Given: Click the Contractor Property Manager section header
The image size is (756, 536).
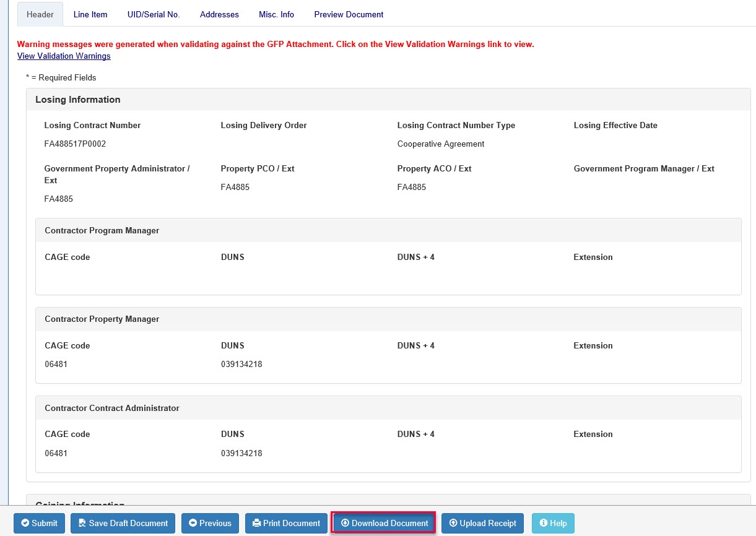Looking at the screenshot, I should [x=102, y=319].
